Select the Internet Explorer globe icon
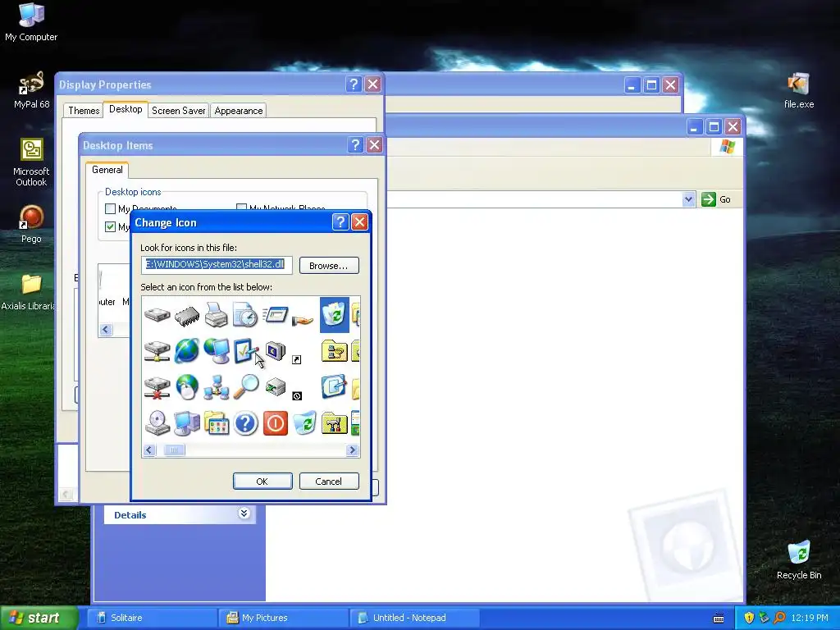Viewport: 840px width, 630px height. [x=187, y=351]
